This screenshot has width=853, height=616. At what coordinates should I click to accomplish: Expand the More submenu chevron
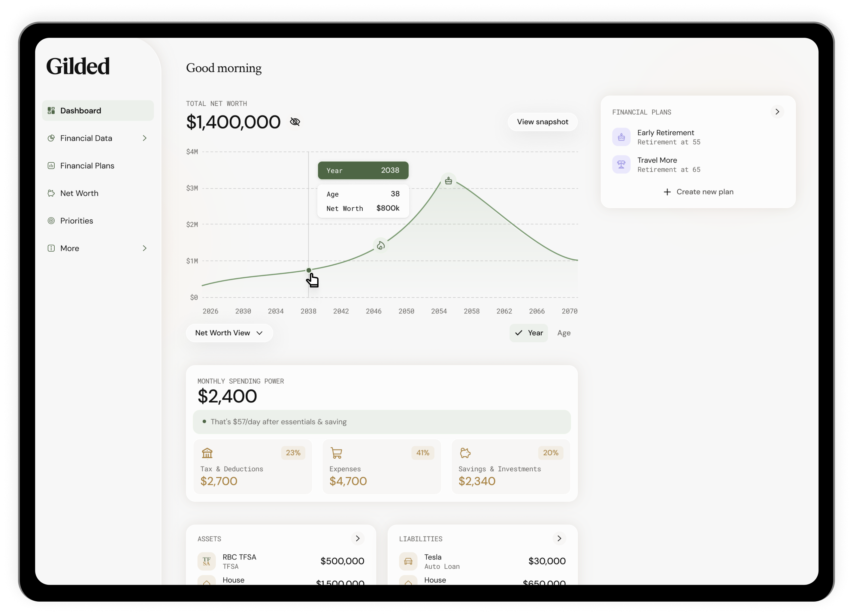(x=144, y=248)
